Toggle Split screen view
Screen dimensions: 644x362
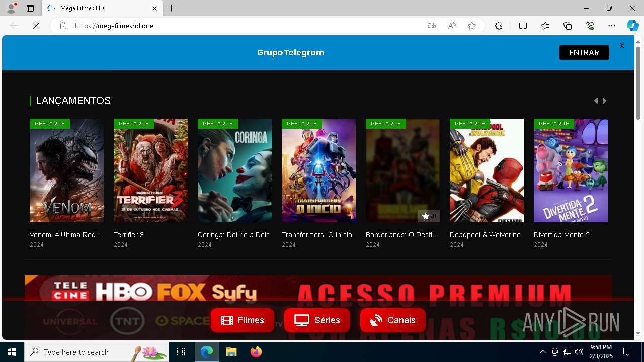coord(523,26)
